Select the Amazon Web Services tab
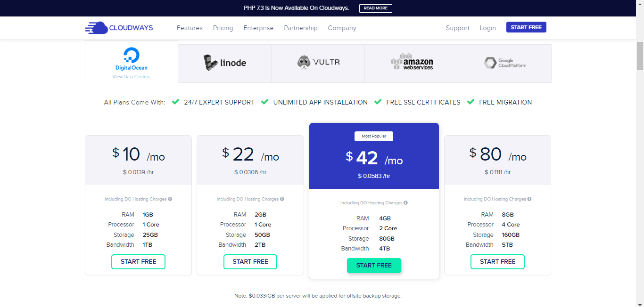Viewport: 644px width, 307px height. (412, 64)
